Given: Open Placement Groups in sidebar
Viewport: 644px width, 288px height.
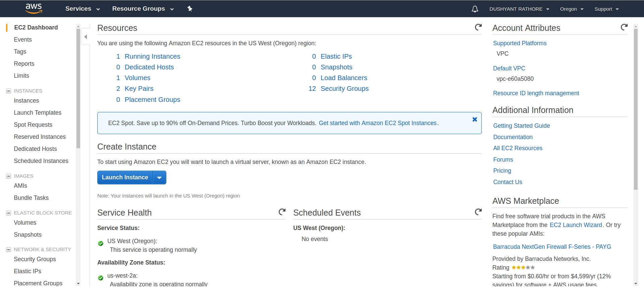Looking at the screenshot, I should 38,283.
